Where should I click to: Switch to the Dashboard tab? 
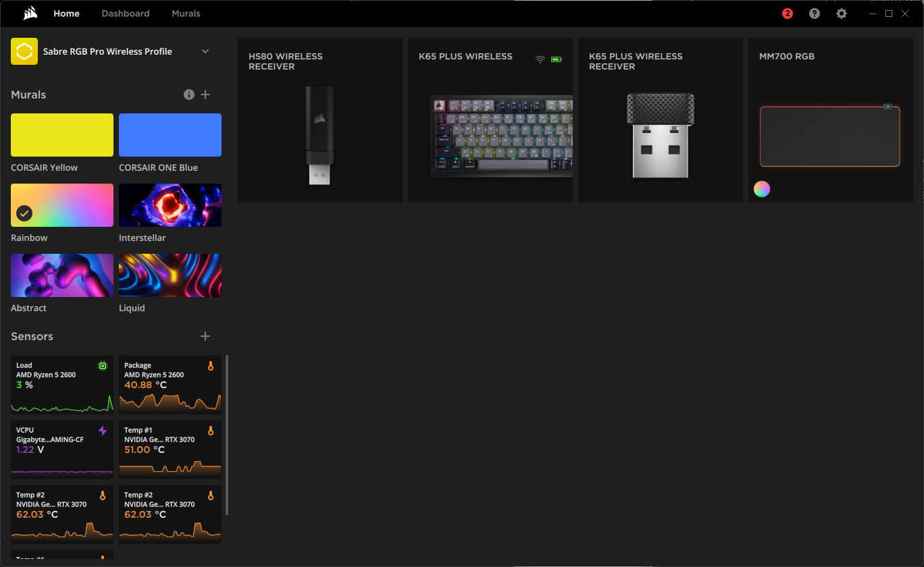(126, 13)
